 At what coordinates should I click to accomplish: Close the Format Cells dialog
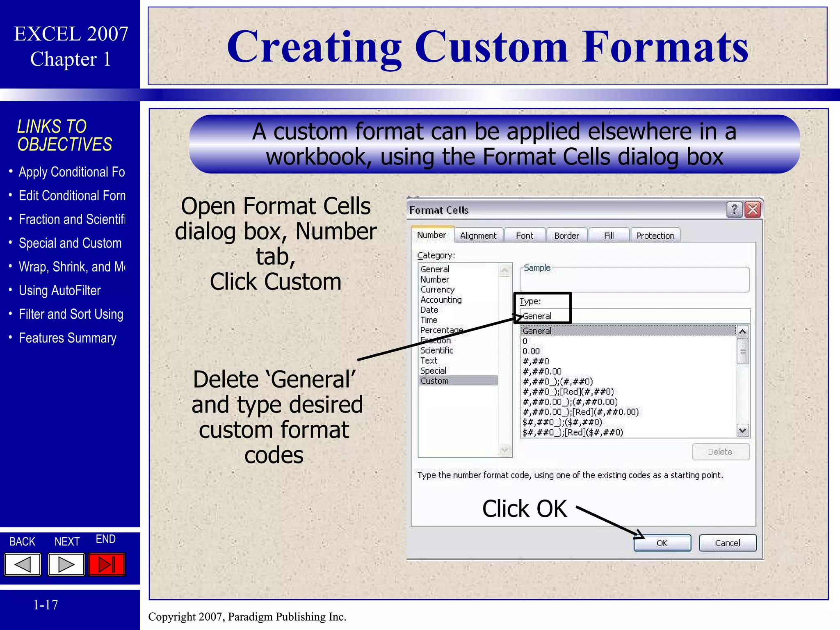(753, 210)
